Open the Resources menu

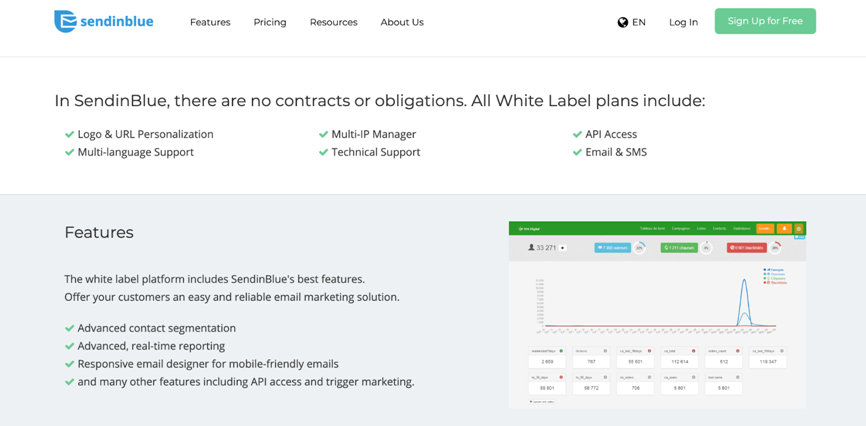pyautogui.click(x=334, y=22)
